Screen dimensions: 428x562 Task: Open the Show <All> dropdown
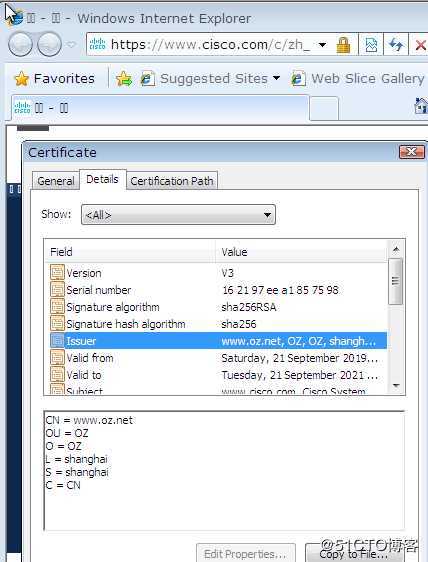coord(178,215)
